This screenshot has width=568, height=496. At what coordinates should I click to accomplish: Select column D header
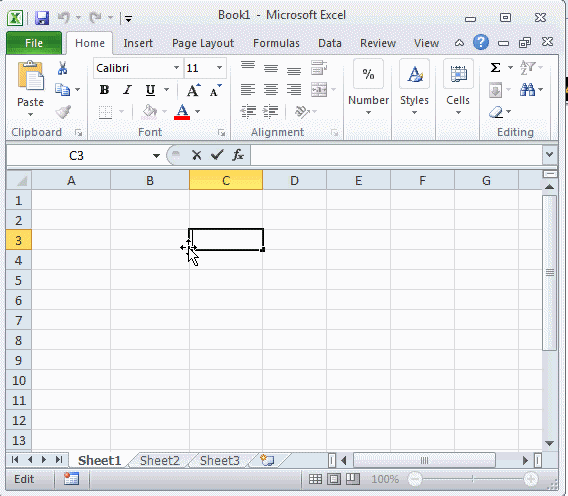[x=294, y=180]
